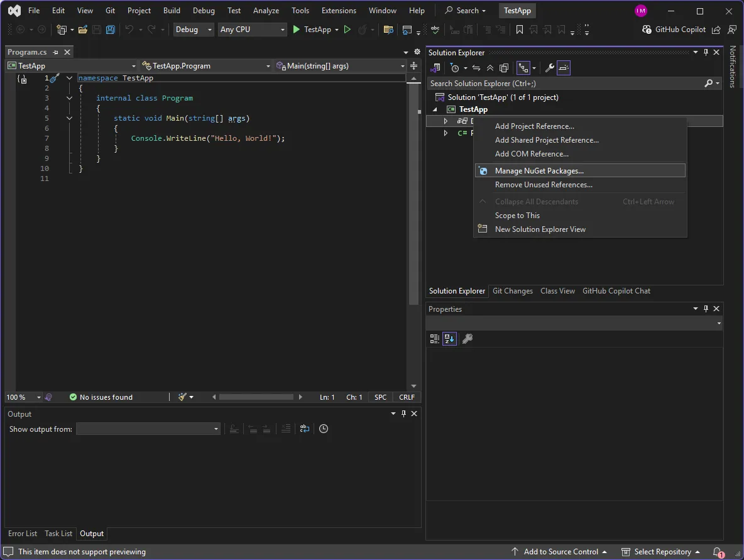Screen dimensions: 744x560
Task: Switch to the Git Changes tab
Action: (512, 291)
